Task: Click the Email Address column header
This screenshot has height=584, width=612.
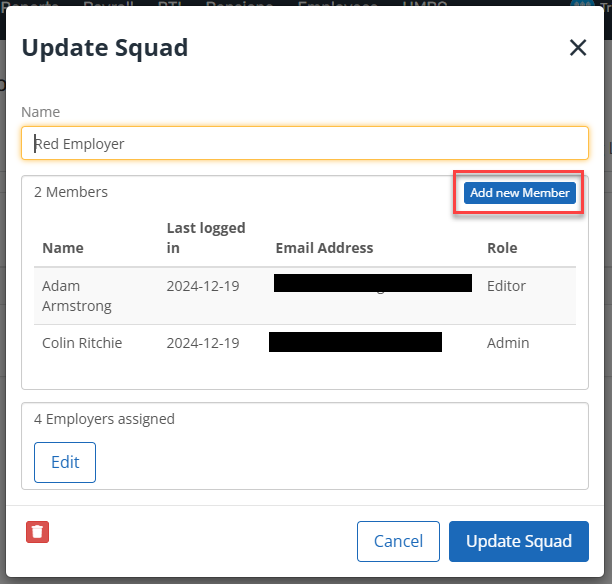Action: tap(324, 248)
